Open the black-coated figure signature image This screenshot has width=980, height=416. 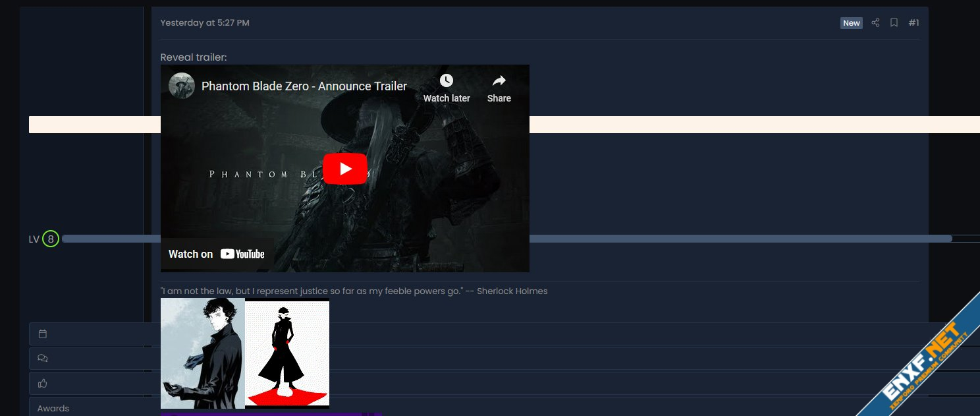287,353
